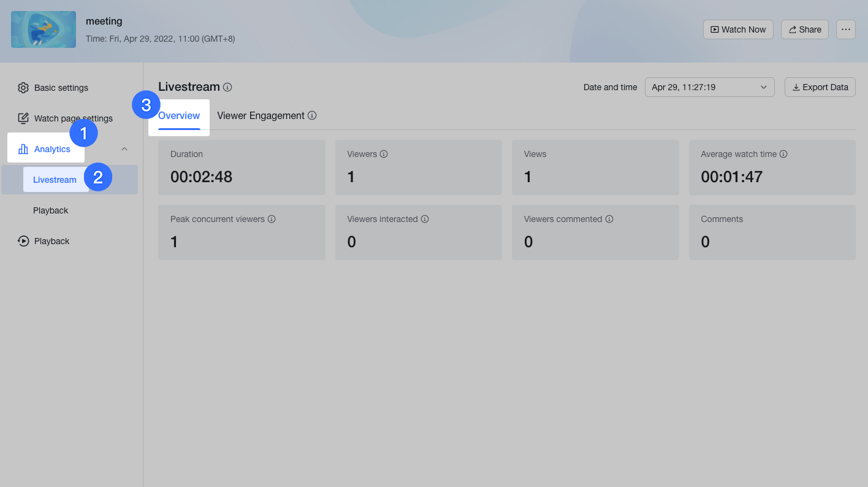Click the Playback play icon in sidebar
Viewport: 868px width, 487px height.
[x=23, y=240]
